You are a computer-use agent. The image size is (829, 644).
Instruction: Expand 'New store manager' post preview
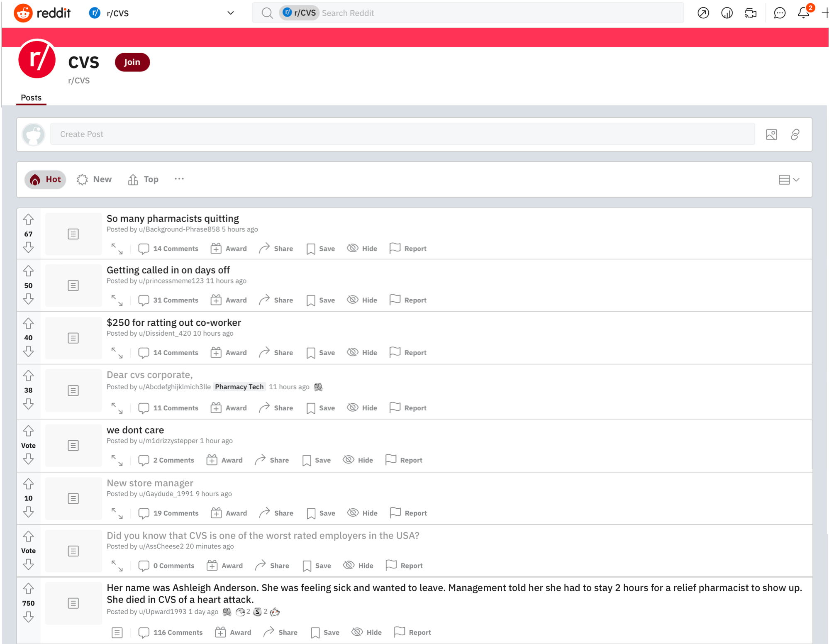click(117, 513)
